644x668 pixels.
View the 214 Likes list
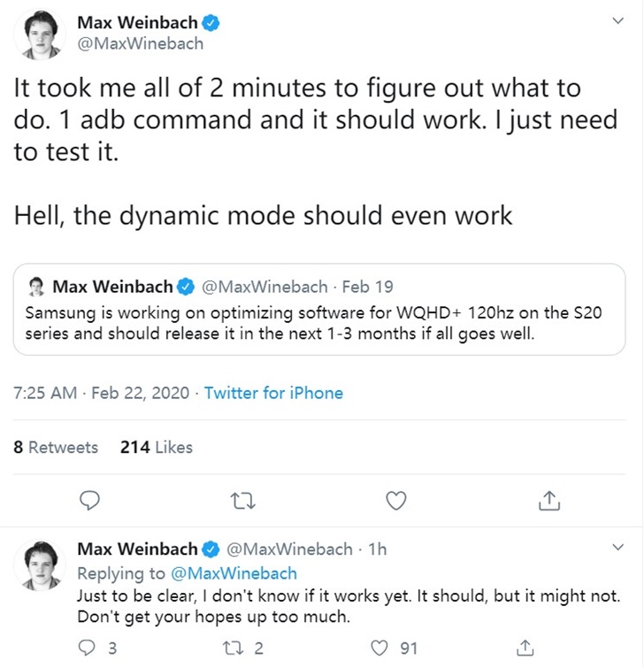coord(156,447)
